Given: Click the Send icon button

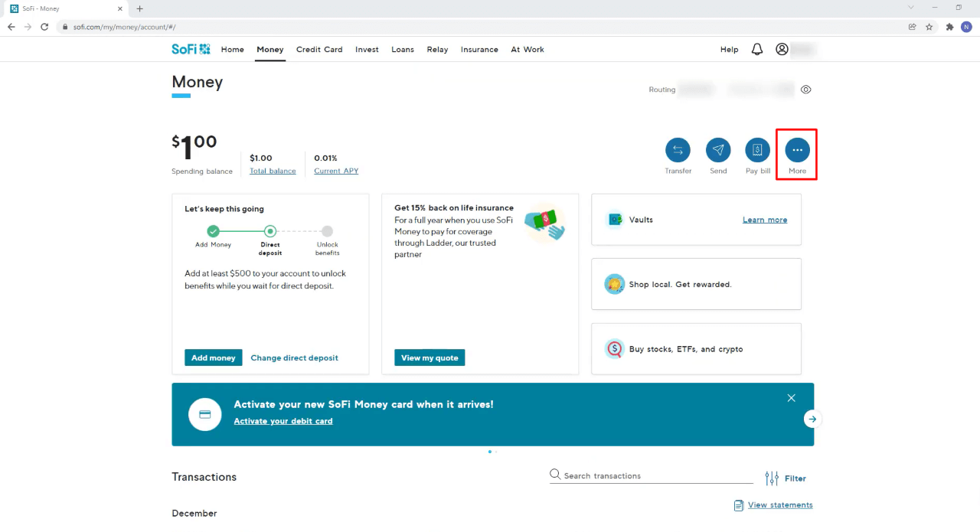Looking at the screenshot, I should point(718,150).
